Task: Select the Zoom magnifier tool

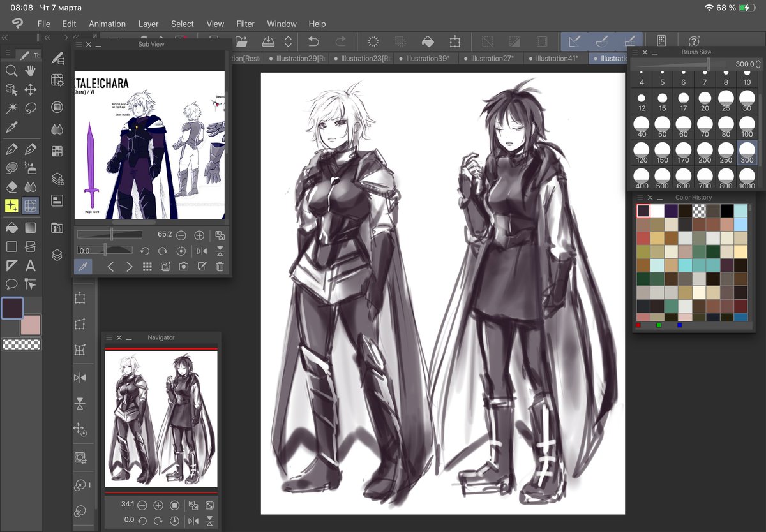Action: (11, 71)
